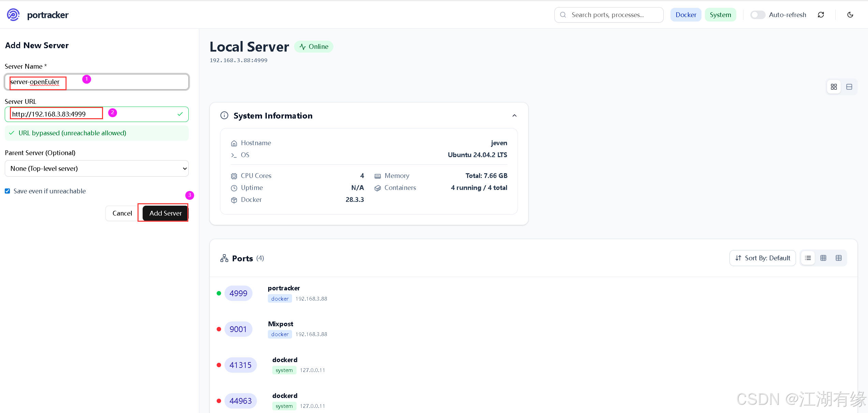Open Sort By Default dropdown

(763, 258)
